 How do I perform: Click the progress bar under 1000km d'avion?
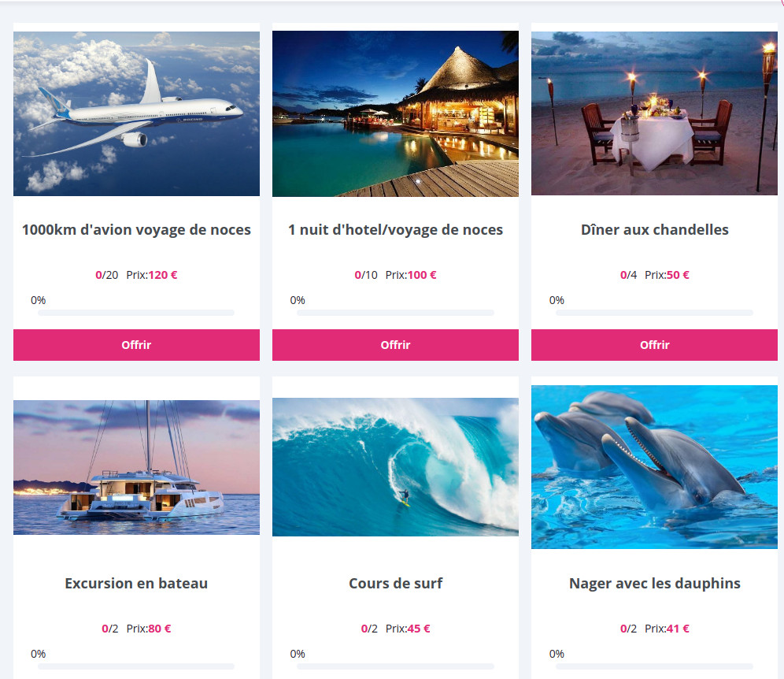coord(136,313)
